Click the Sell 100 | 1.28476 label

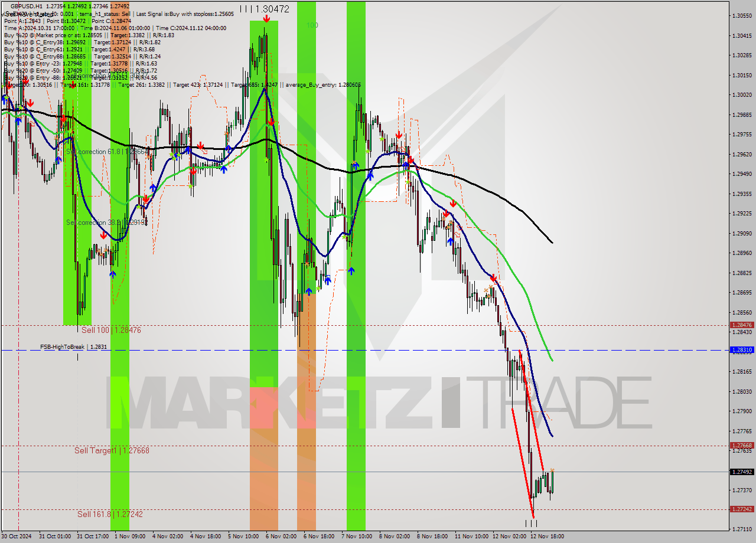[x=111, y=331]
